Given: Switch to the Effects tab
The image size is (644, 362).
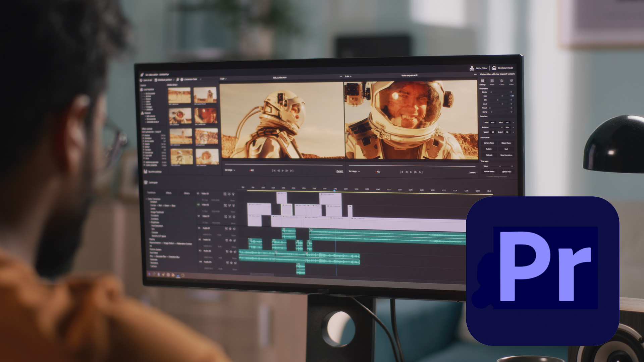Looking at the screenshot, I should (169, 193).
